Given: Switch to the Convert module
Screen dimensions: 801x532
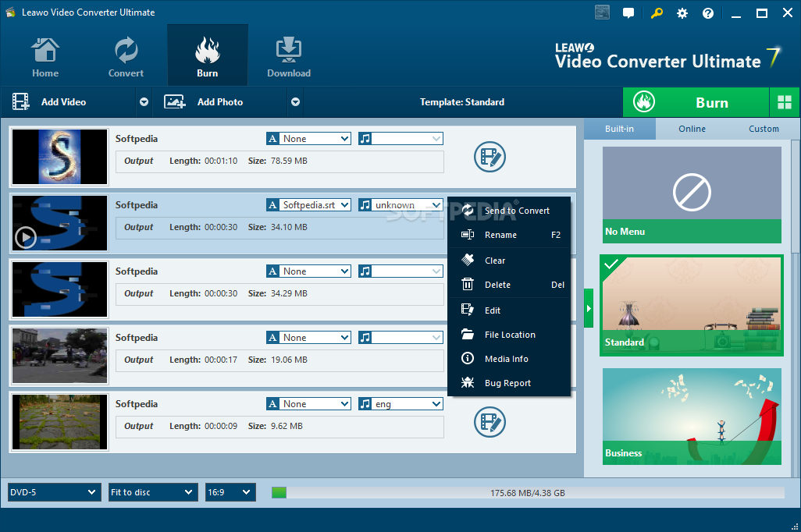Looking at the screenshot, I should click(x=126, y=57).
